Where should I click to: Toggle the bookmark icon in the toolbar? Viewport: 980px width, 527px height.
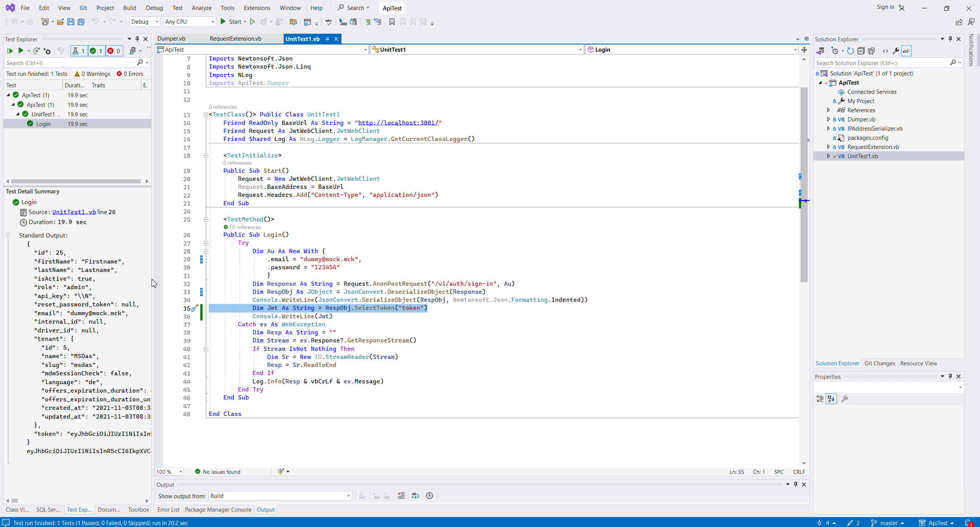coord(392,22)
